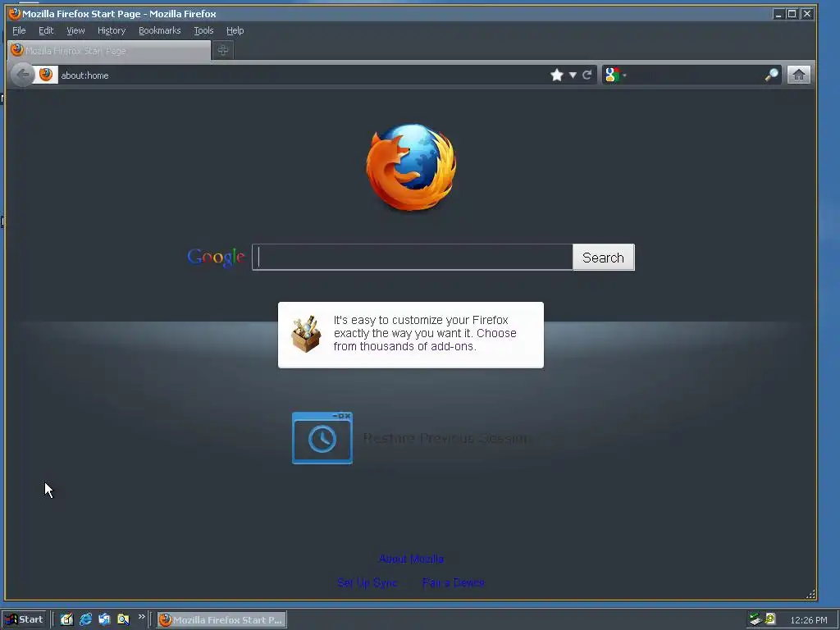840x630 pixels.
Task: Open the Edit menu
Action: [46, 30]
